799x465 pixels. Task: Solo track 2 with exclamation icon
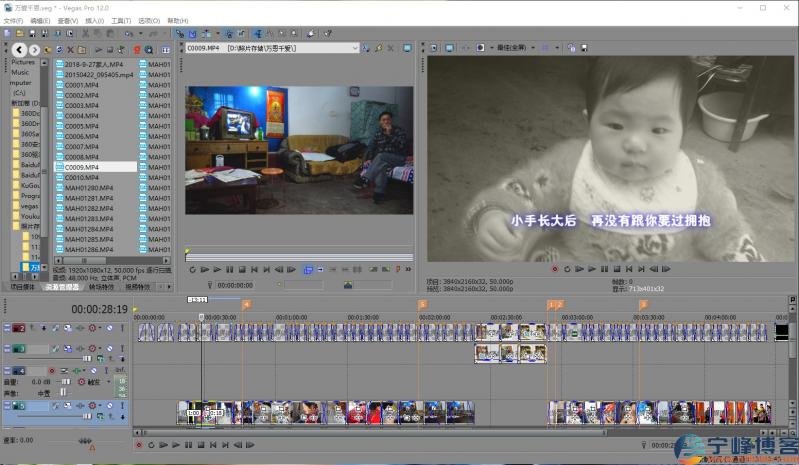tap(122, 329)
